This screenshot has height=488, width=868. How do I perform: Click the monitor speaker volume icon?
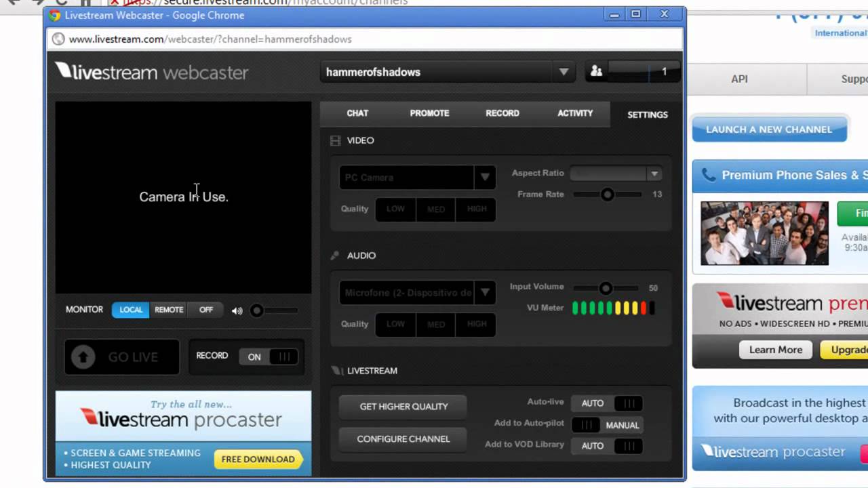pos(237,311)
